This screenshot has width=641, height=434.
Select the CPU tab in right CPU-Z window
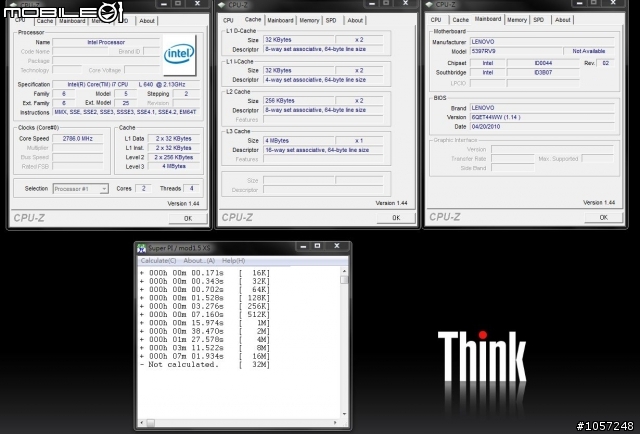(x=436, y=20)
